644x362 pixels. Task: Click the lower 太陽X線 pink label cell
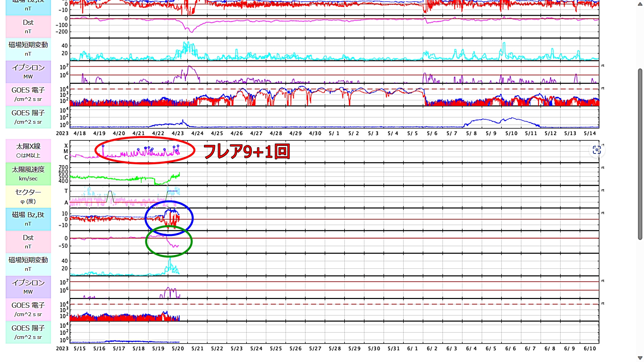pos(28,151)
